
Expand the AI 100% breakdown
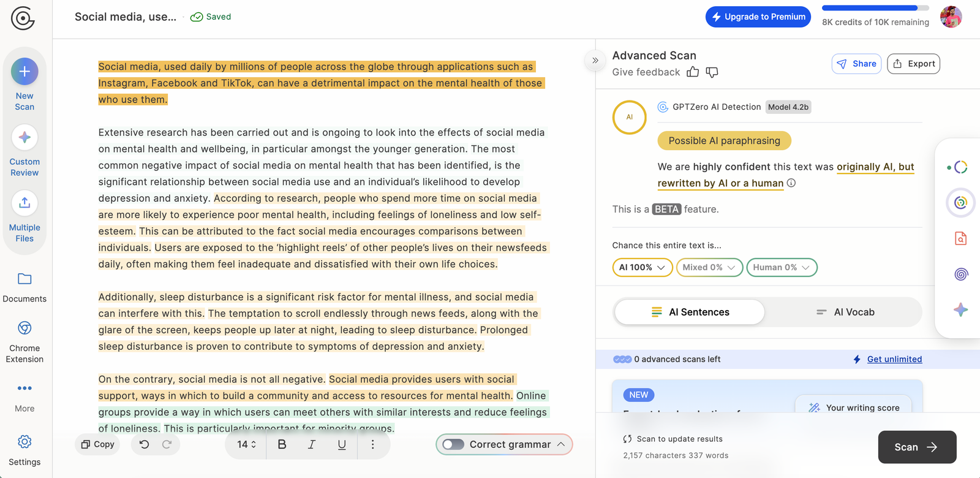coord(642,267)
